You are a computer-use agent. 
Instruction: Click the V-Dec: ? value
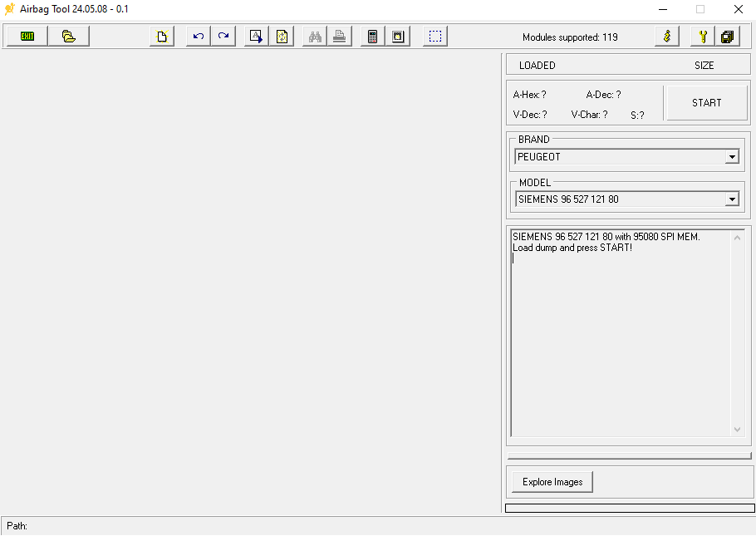pos(530,115)
